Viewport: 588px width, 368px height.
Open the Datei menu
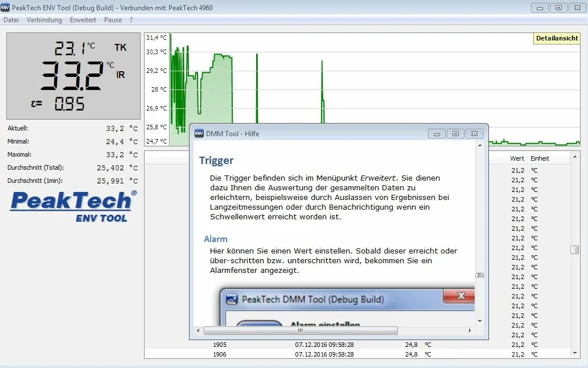(x=11, y=20)
